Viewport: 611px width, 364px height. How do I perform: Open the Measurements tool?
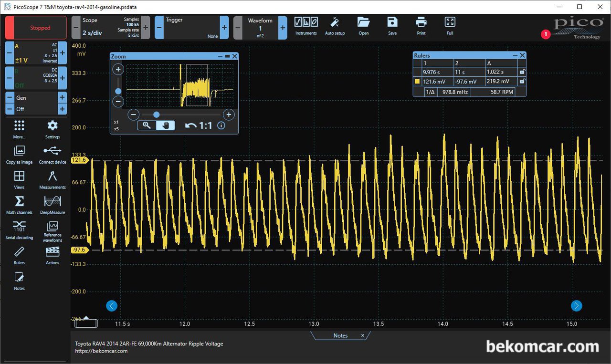click(x=53, y=180)
